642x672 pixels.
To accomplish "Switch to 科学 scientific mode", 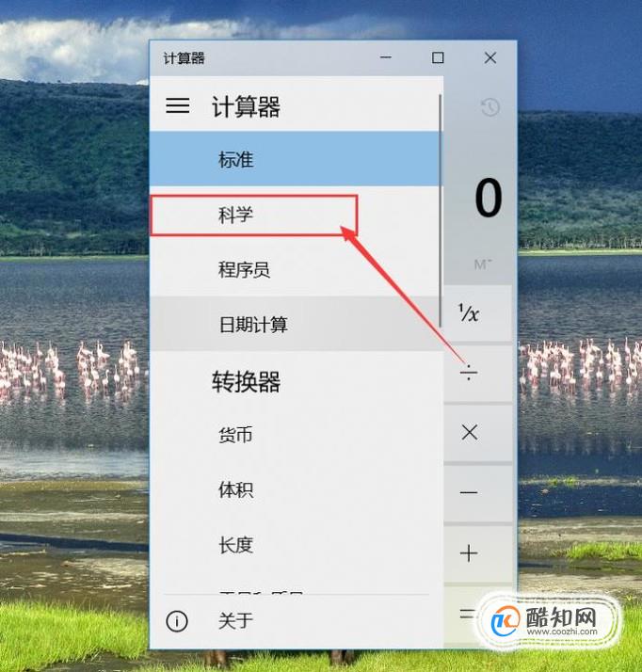I will (x=295, y=215).
